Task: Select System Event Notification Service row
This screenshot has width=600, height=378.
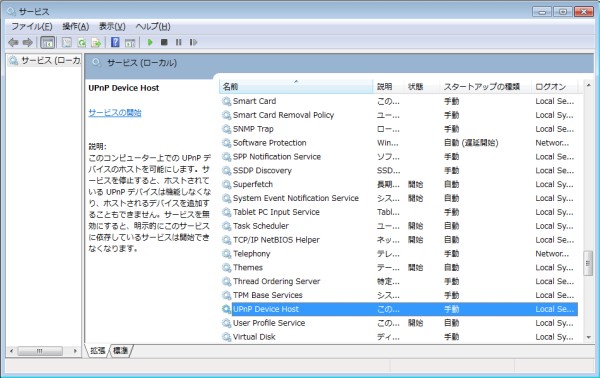Action: (x=399, y=198)
